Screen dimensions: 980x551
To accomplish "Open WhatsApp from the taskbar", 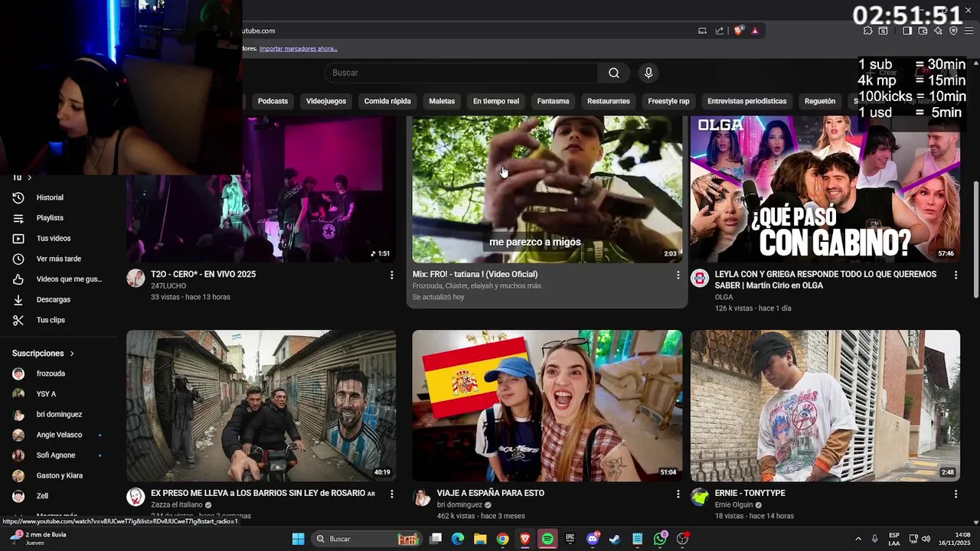I will [660, 539].
